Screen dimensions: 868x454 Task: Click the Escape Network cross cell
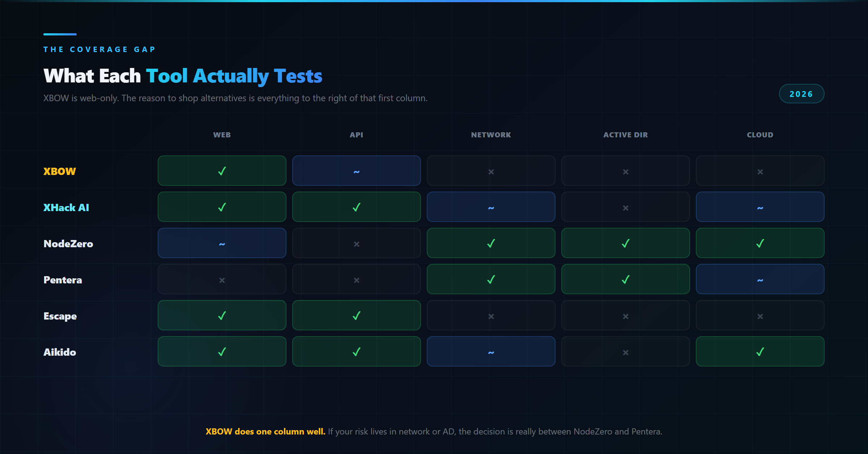(491, 315)
